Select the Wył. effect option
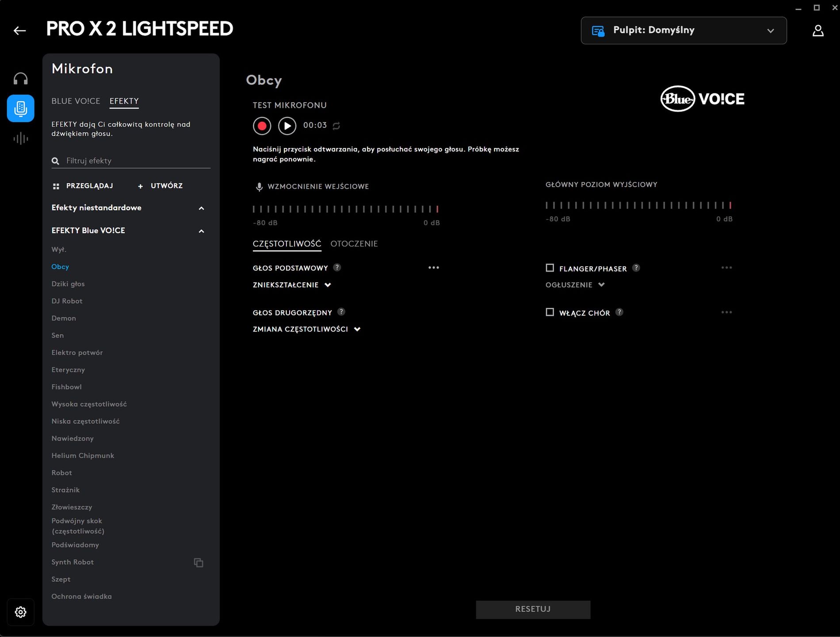Screen dimensions: 840x637 (x=59, y=250)
